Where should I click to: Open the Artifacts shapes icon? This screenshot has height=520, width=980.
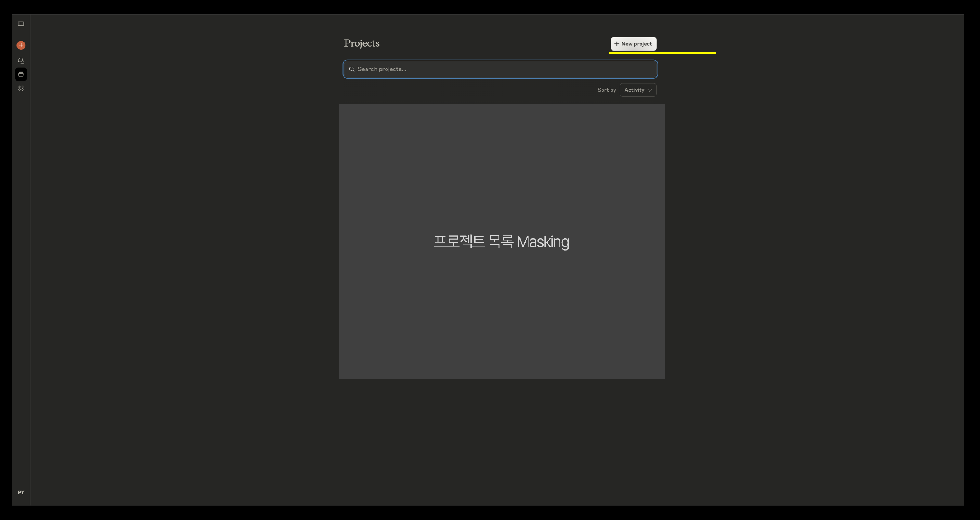(x=21, y=88)
